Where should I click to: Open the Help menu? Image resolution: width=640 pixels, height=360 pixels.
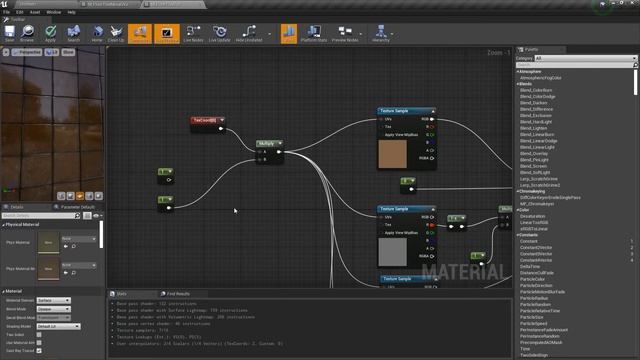(x=71, y=12)
